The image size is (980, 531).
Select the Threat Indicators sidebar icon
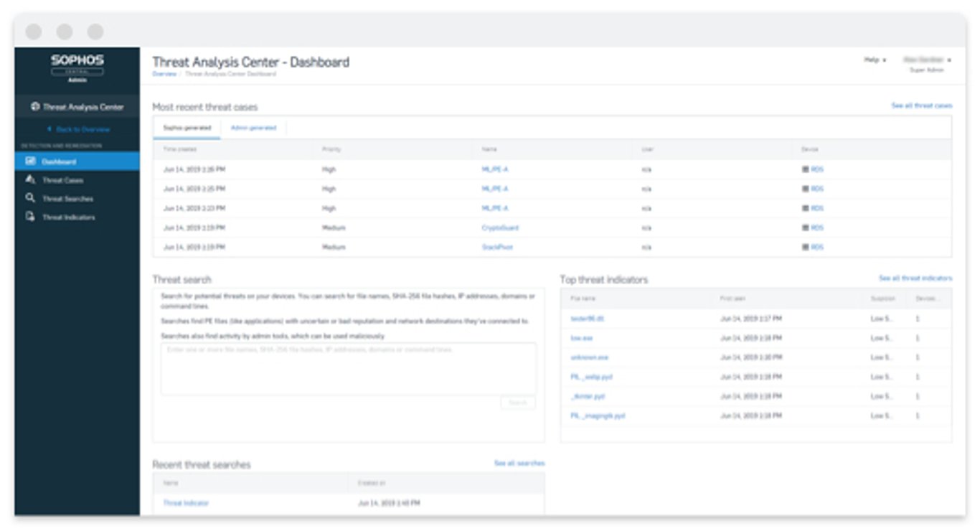[30, 217]
